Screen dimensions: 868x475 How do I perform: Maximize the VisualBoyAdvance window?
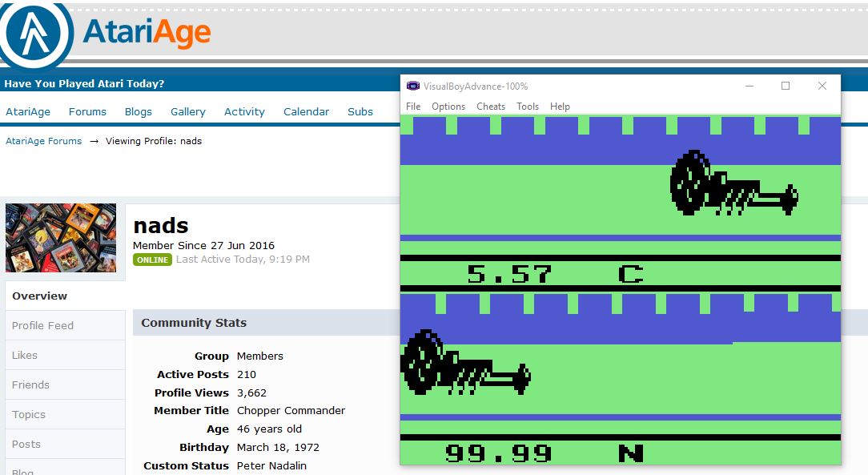coord(785,86)
